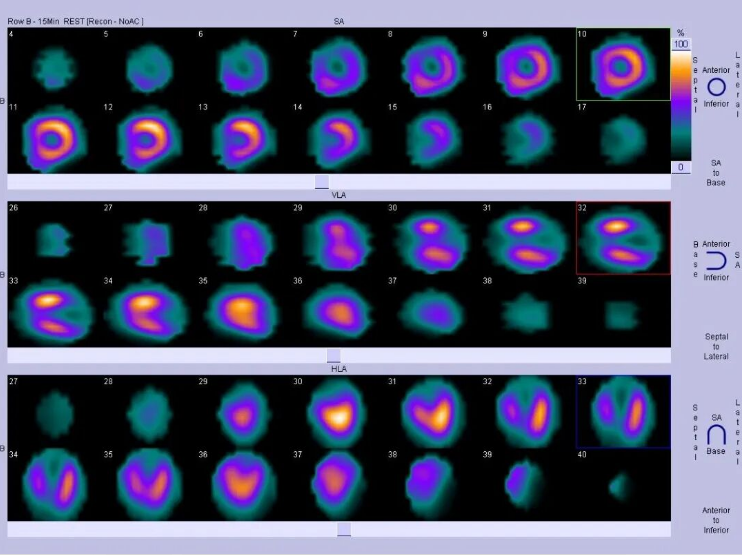Screen dimensions: 742x555
Task: Click the VLA row slider thumb
Action: click(x=333, y=355)
